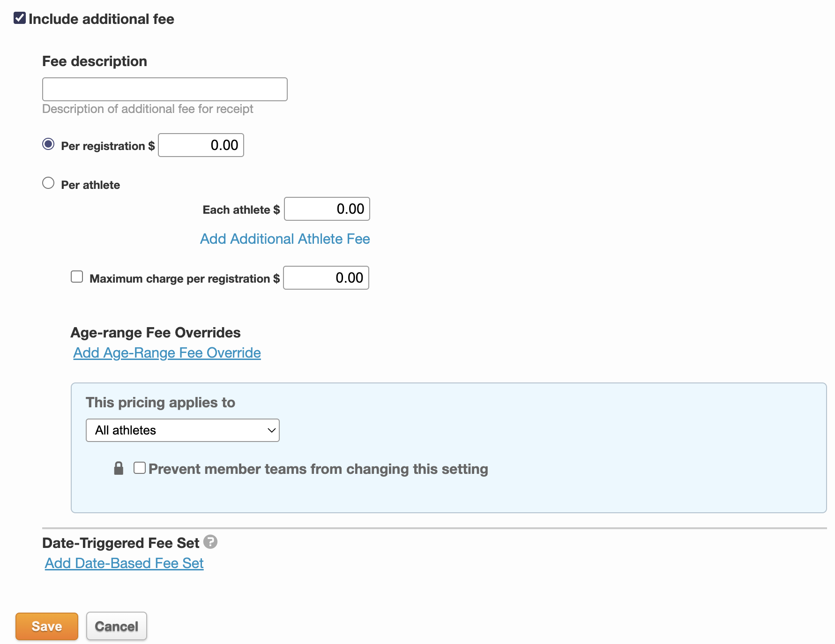Screen dimensions: 835x644
Task: Click the padlock icon beside Prevent member teams
Action: click(119, 468)
